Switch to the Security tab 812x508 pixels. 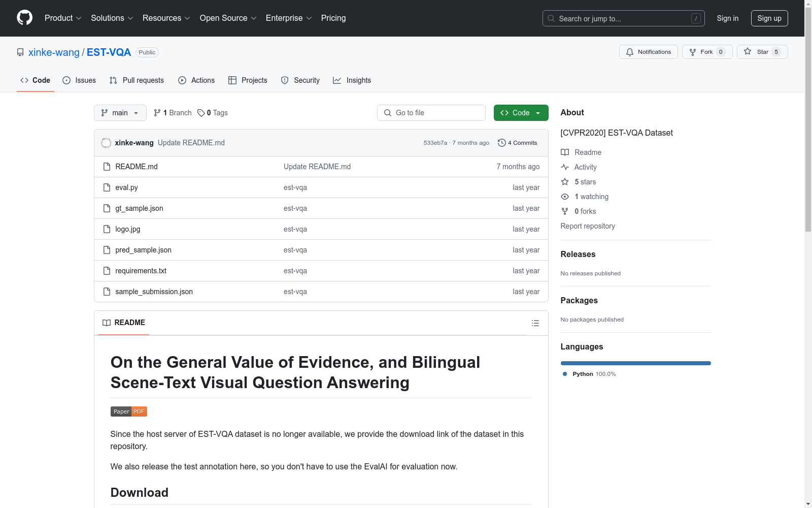click(300, 80)
